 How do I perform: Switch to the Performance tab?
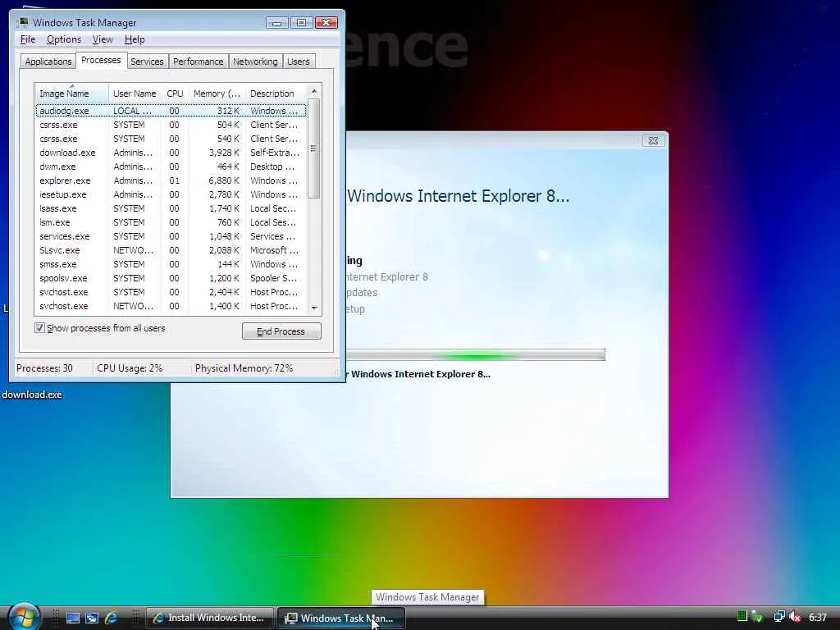click(x=198, y=61)
